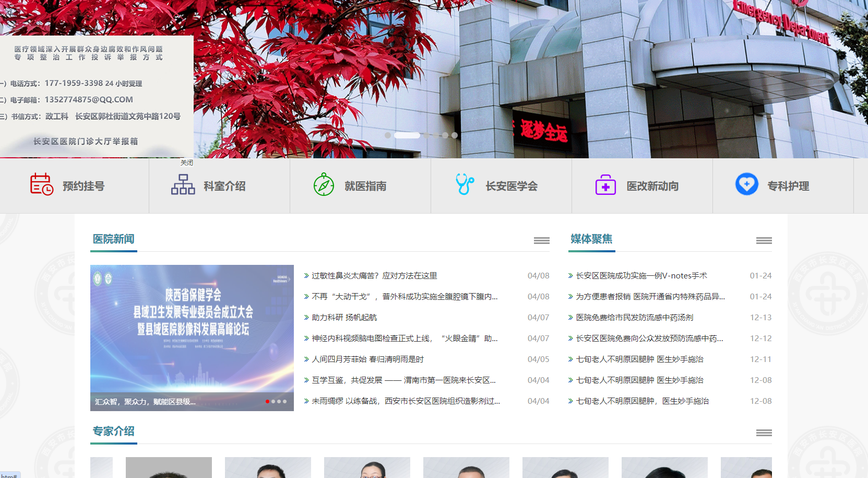Open the 专家介绍 section heading
Viewport: 868px width, 478px height.
114,431
